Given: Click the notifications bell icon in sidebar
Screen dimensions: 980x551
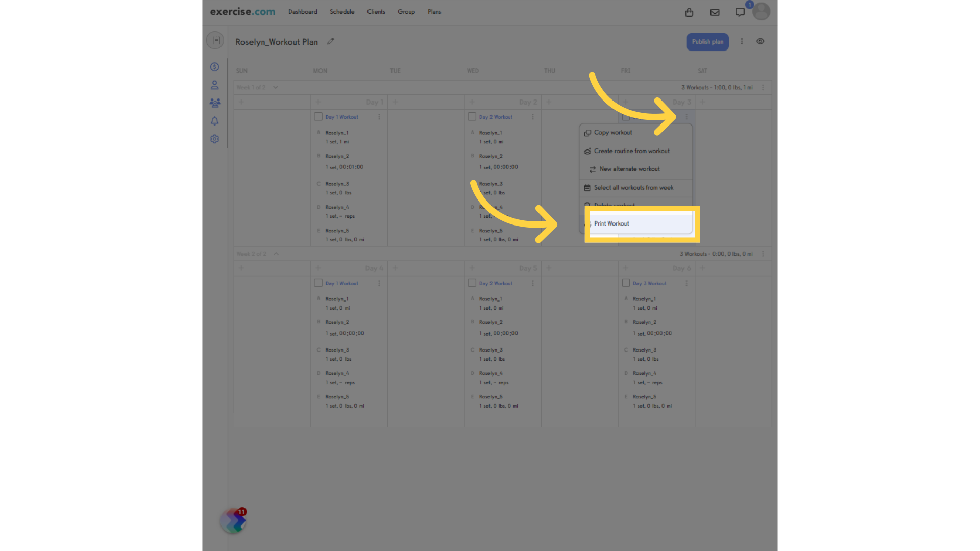Looking at the screenshot, I should 215,120.
